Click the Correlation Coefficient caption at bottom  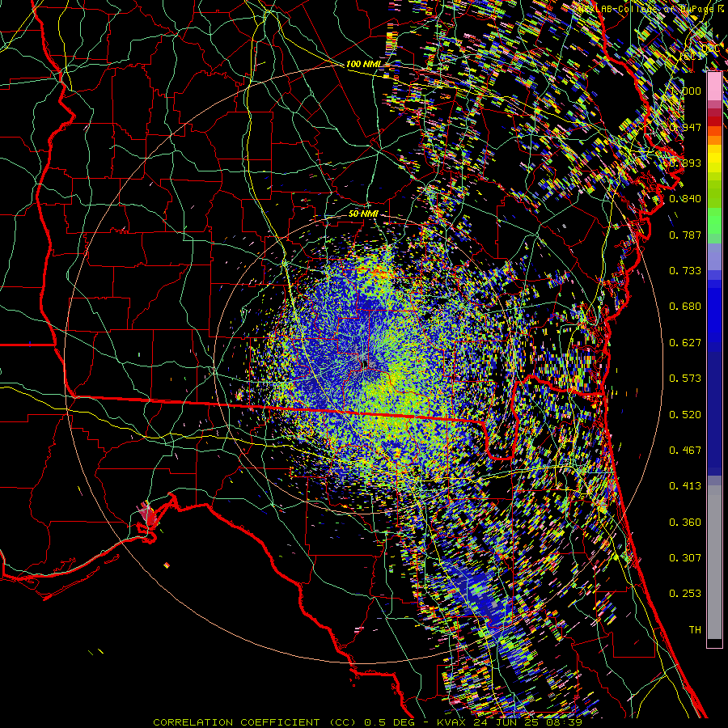(368, 722)
